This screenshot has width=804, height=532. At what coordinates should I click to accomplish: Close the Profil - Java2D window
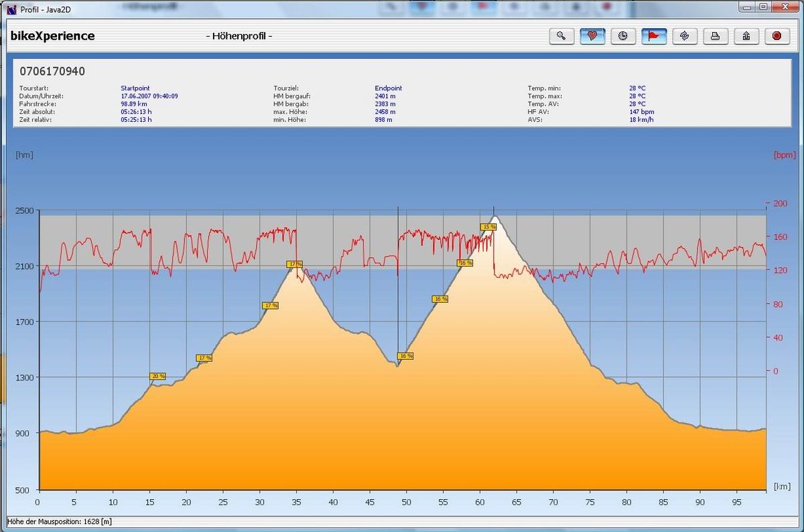[x=784, y=7]
